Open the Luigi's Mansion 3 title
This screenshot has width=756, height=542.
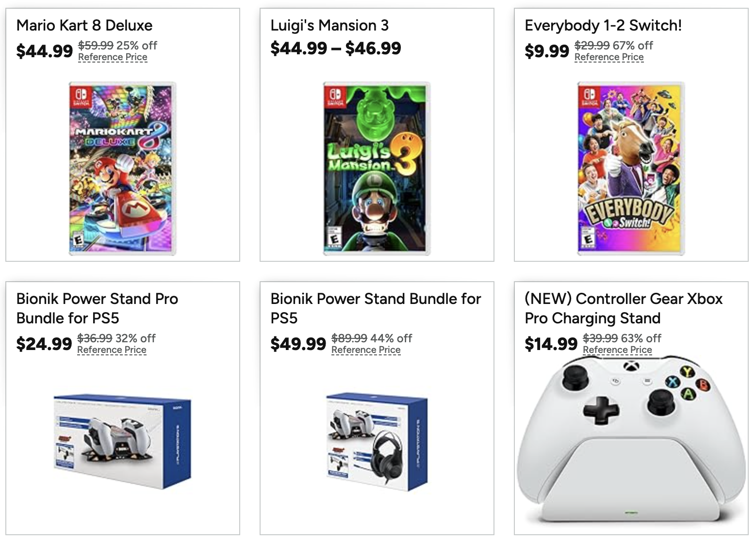click(x=329, y=25)
